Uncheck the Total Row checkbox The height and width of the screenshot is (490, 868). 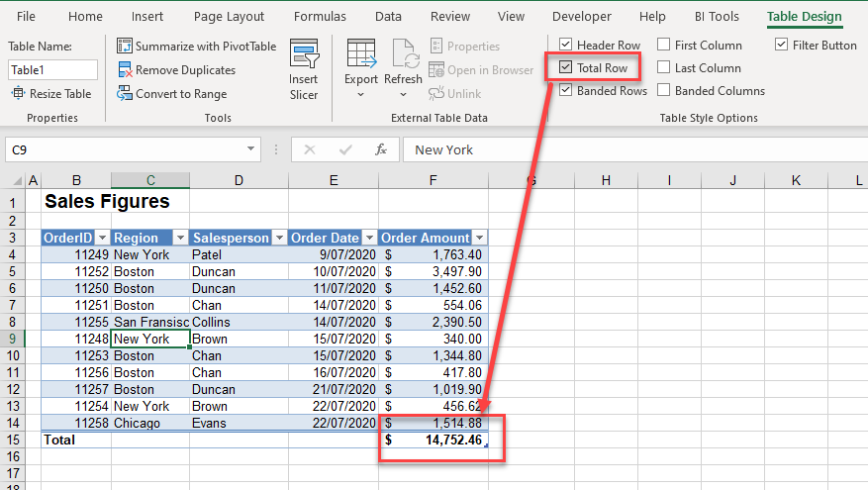pos(565,68)
